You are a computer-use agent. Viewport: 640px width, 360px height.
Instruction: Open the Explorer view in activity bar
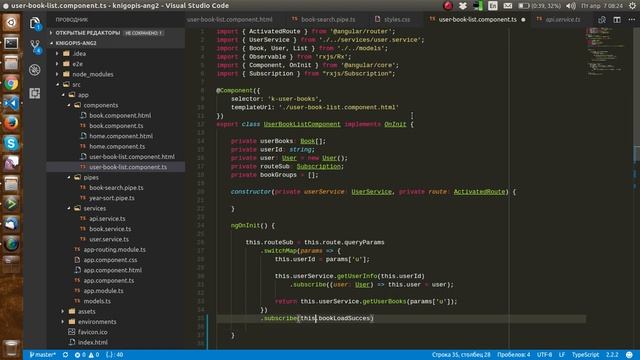[35, 23]
